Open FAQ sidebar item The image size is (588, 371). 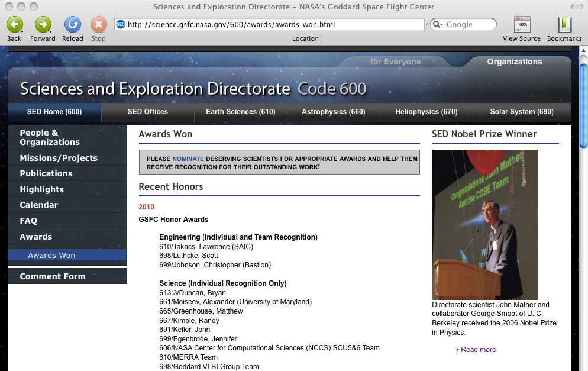click(x=67, y=221)
